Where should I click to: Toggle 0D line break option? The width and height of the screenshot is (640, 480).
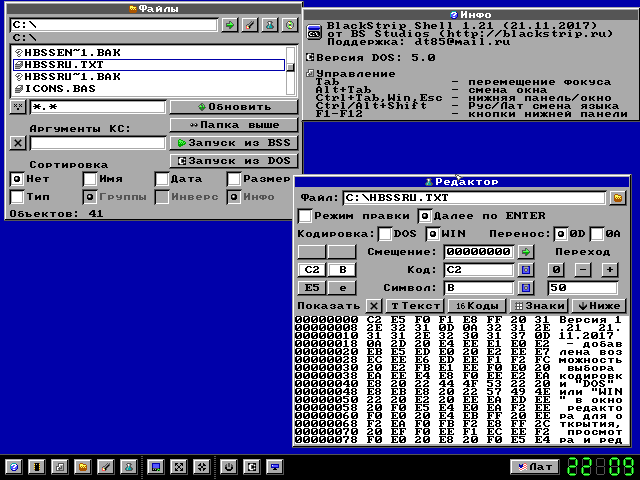[561, 234]
